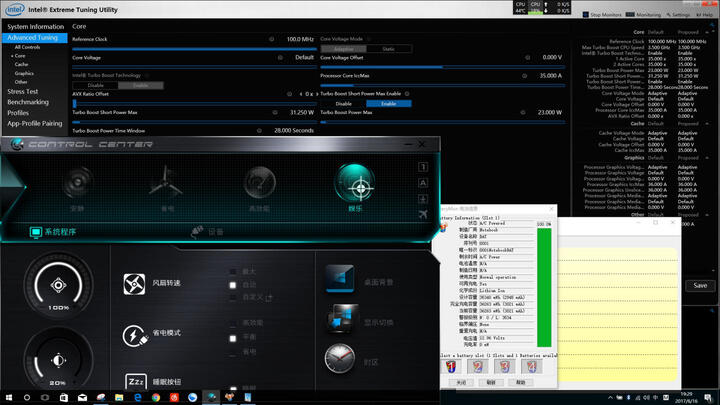Viewport: 720px width, 405px height.
Task: Select battery slot 1 in BatteryMon
Action: tap(451, 366)
